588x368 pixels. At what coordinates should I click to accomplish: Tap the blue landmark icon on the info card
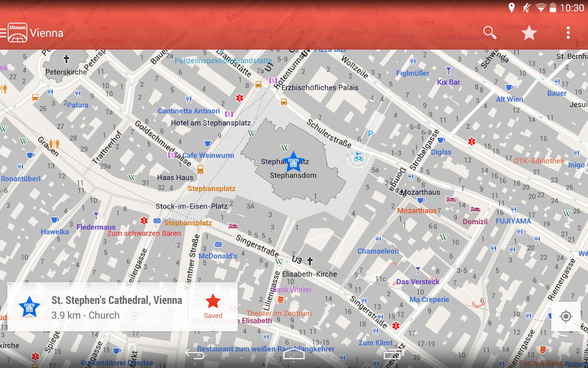[x=28, y=306]
